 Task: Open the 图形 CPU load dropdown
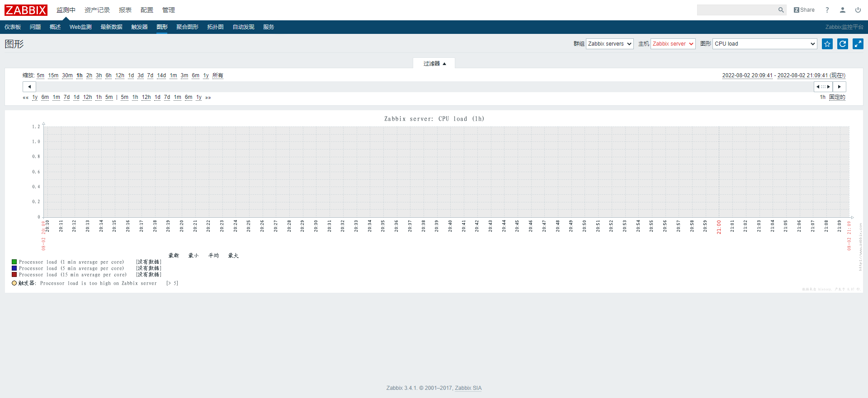coord(765,44)
